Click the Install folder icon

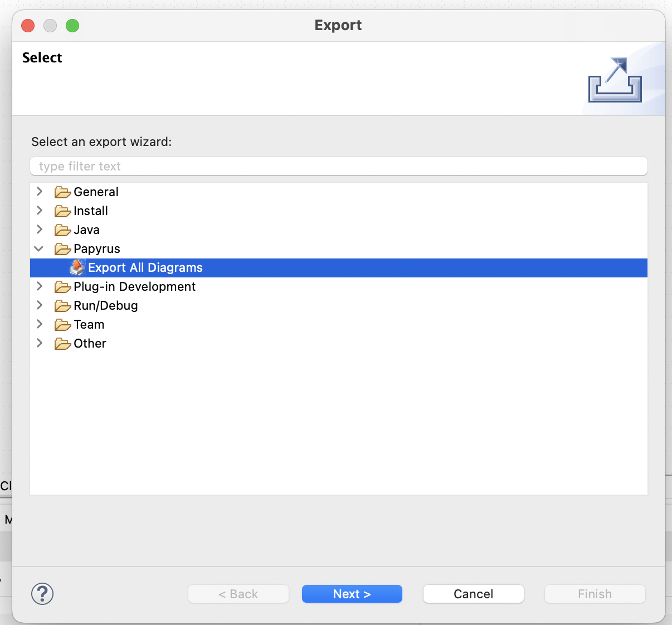(62, 211)
